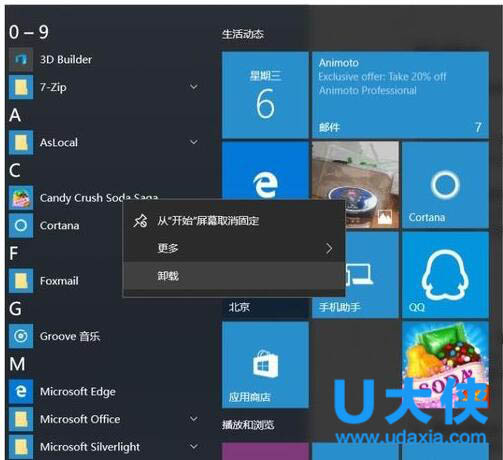Click the Candy Crush Soda Saga label

tap(99, 197)
